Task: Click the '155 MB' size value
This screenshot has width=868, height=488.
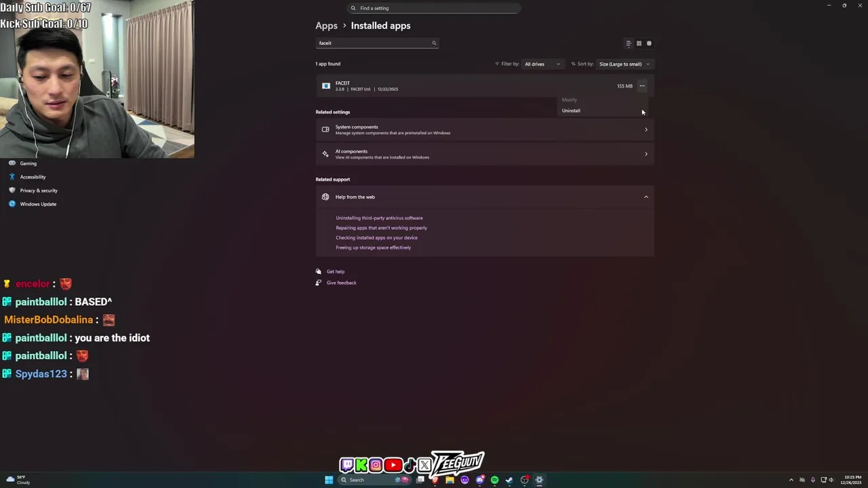Action: (625, 86)
